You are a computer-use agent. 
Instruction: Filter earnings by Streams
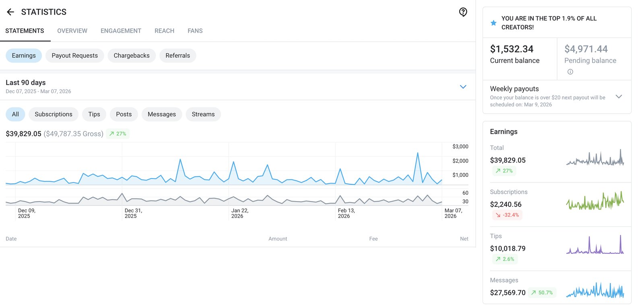coord(203,114)
